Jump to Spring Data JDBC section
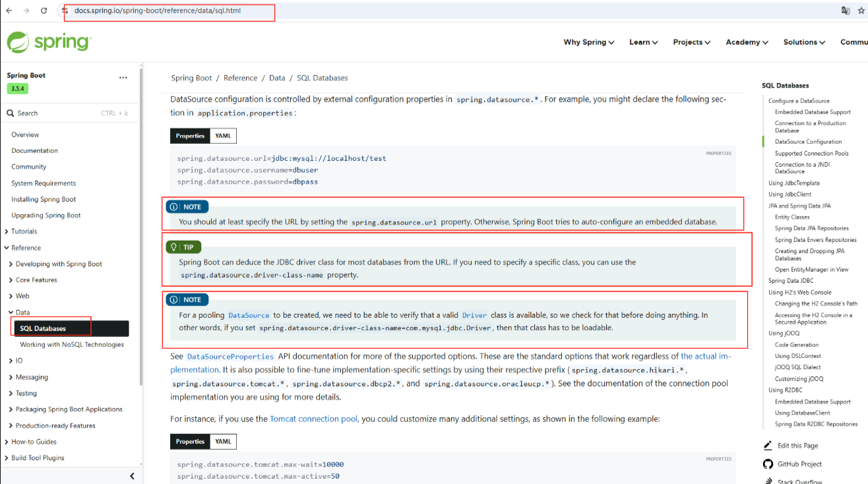This screenshot has width=868, height=484. point(791,281)
